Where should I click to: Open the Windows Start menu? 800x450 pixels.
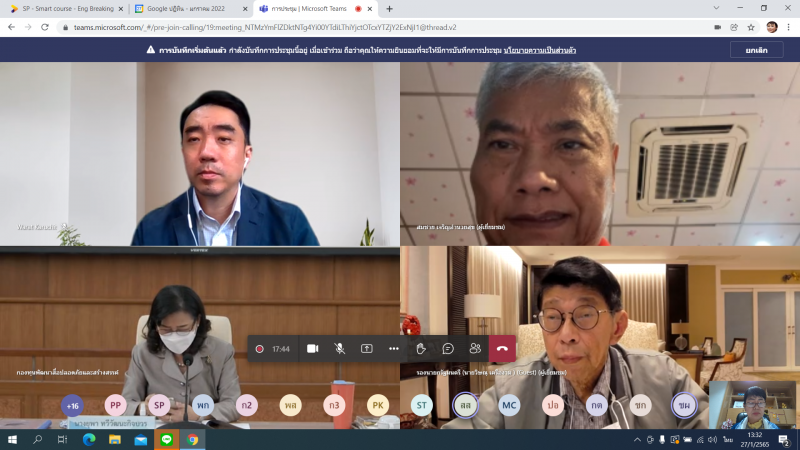(x=12, y=440)
